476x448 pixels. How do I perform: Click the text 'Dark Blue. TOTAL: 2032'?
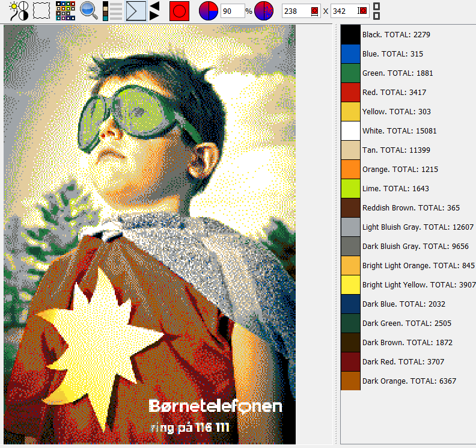(404, 304)
